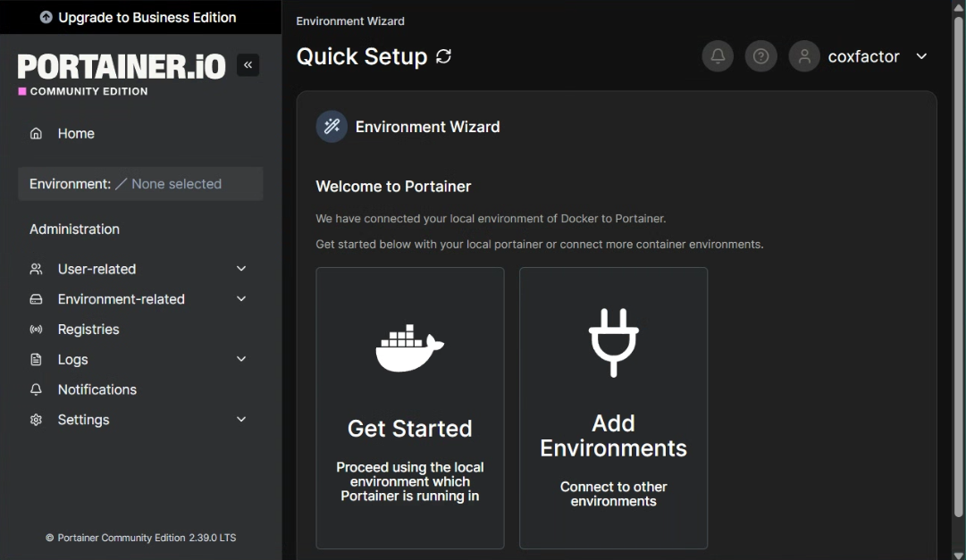This screenshot has height=560, width=966.
Task: Open the help question-mark icon
Action: (760, 56)
